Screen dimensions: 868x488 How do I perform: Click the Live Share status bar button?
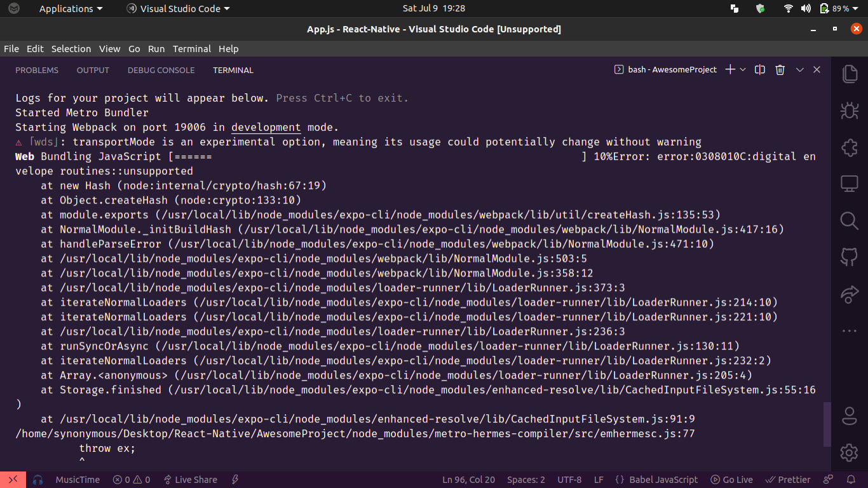pyautogui.click(x=190, y=480)
